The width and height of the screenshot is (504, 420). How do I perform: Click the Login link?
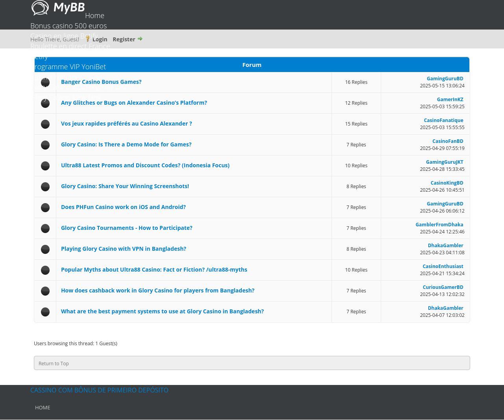pos(100,39)
